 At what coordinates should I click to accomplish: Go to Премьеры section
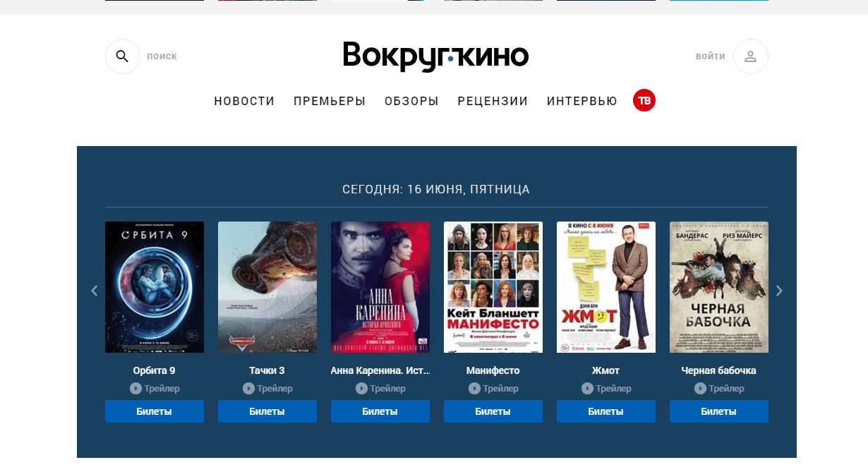(330, 101)
